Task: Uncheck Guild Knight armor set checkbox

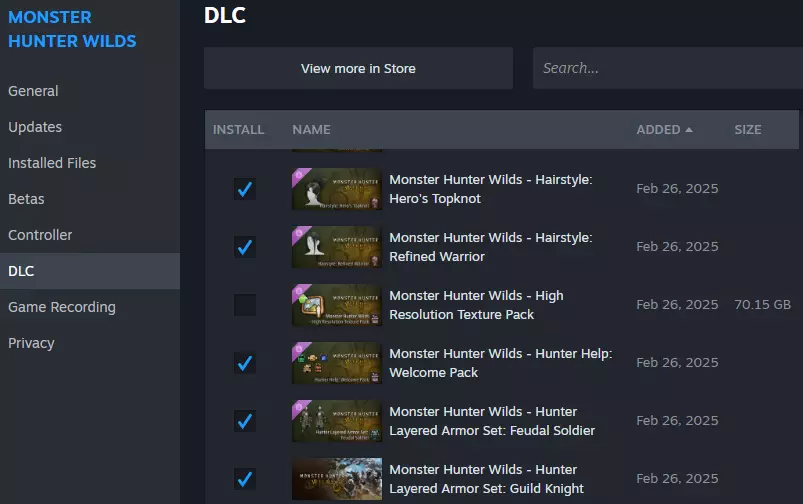Action: 245,478
